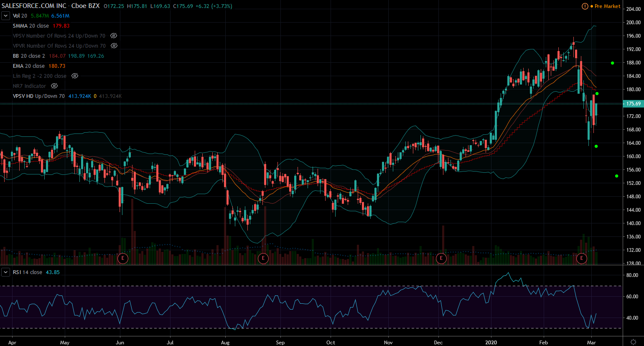Click the SALESFORCE.COM INC symbol title

click(34, 6)
